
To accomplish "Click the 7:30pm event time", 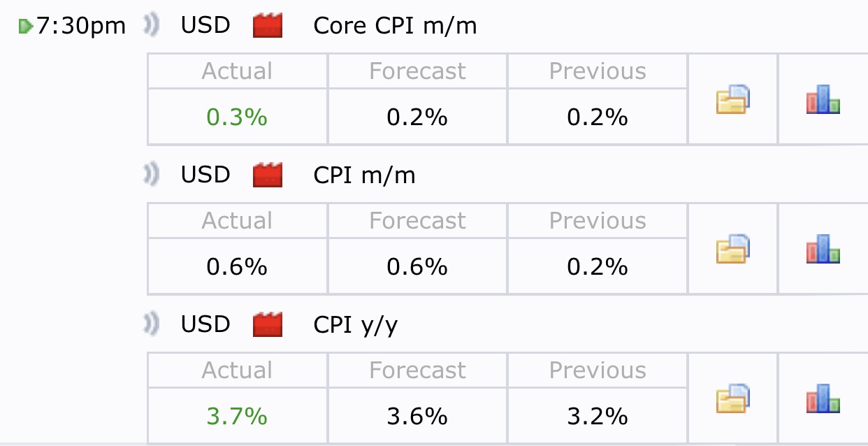I will (81, 27).
